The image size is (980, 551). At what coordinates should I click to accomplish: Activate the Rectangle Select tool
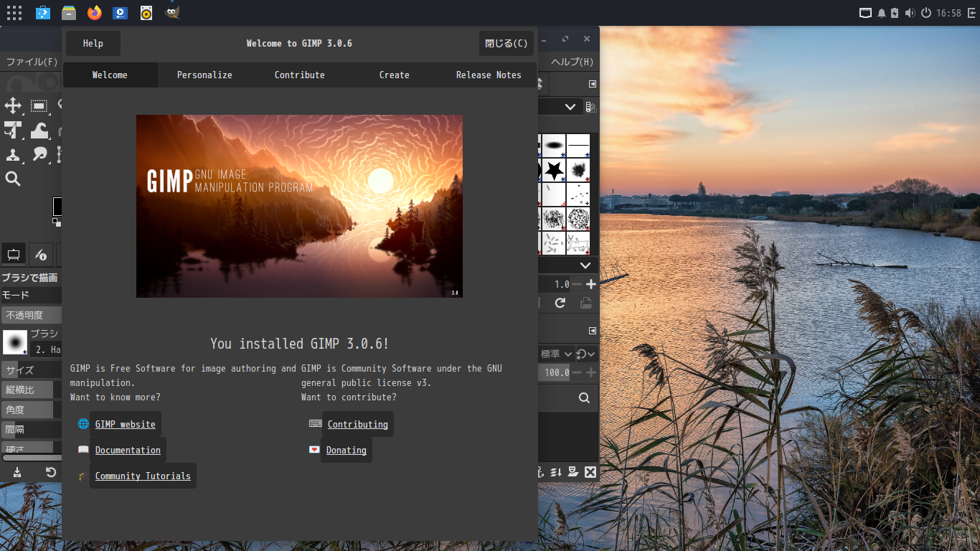tap(39, 105)
